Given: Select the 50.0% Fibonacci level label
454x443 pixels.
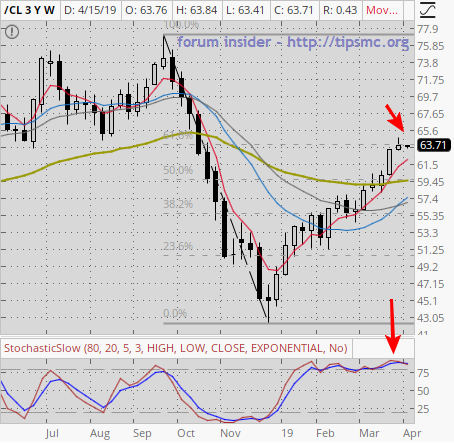Looking at the screenshot, I should click(x=178, y=170).
